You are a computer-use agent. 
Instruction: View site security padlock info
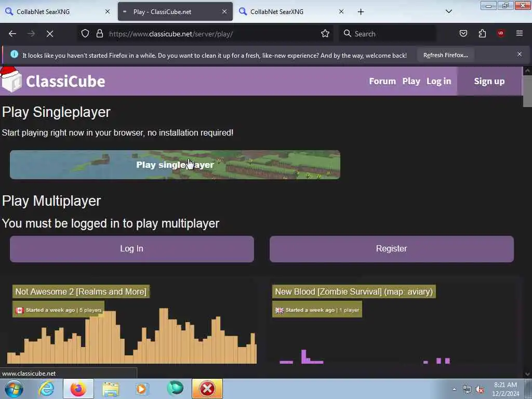pyautogui.click(x=99, y=34)
